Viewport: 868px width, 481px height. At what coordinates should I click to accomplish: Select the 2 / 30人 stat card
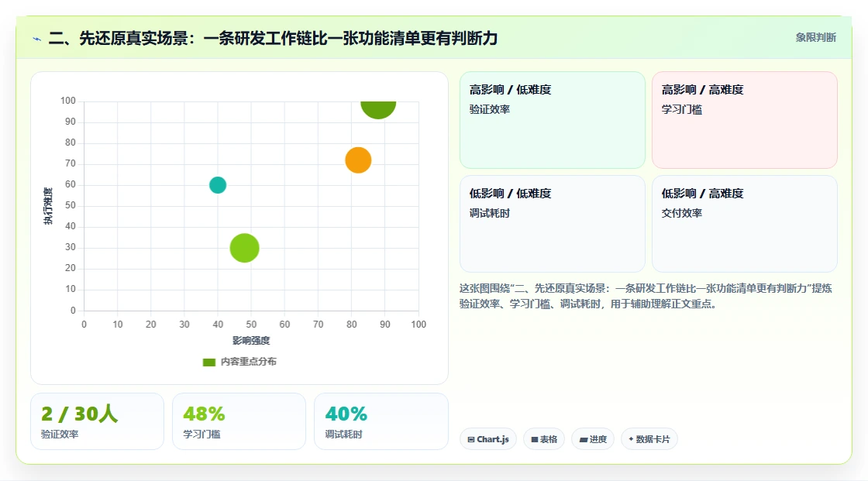point(98,421)
